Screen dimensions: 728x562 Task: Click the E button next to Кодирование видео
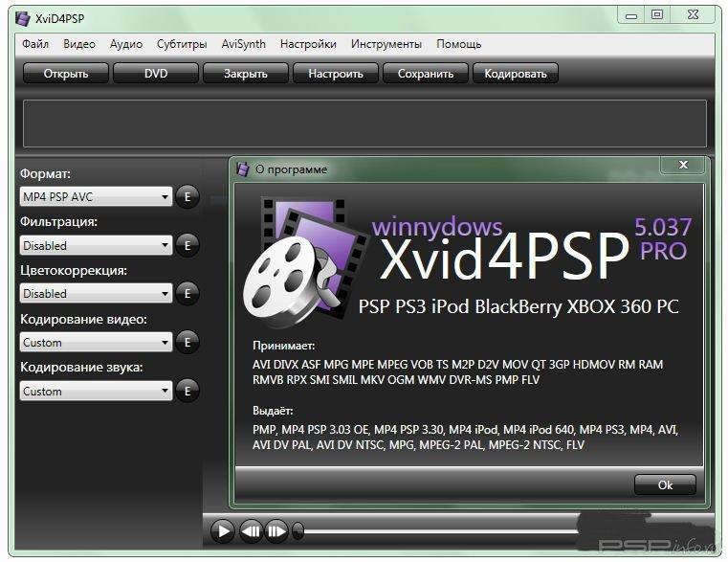[188, 343]
